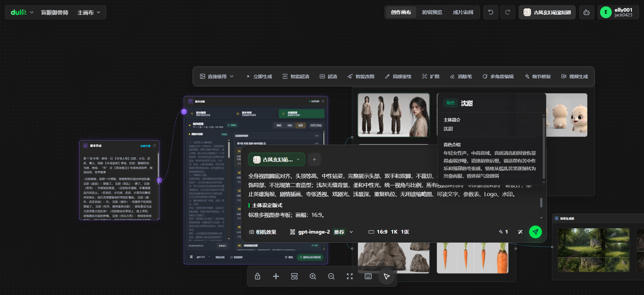The height and width of the screenshot is (295, 644).
Task: Click 智能分段 button
Action: (220, 257)
